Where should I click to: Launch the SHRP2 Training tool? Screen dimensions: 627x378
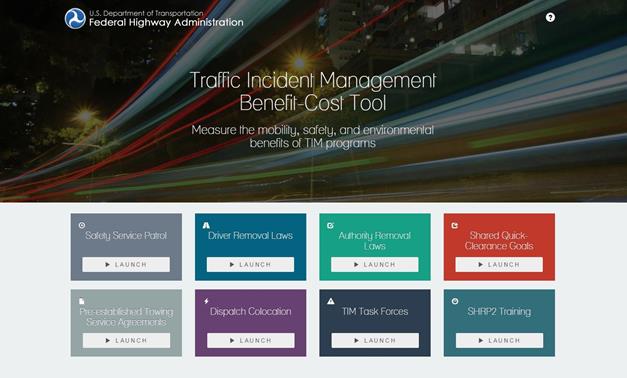pyautogui.click(x=499, y=340)
